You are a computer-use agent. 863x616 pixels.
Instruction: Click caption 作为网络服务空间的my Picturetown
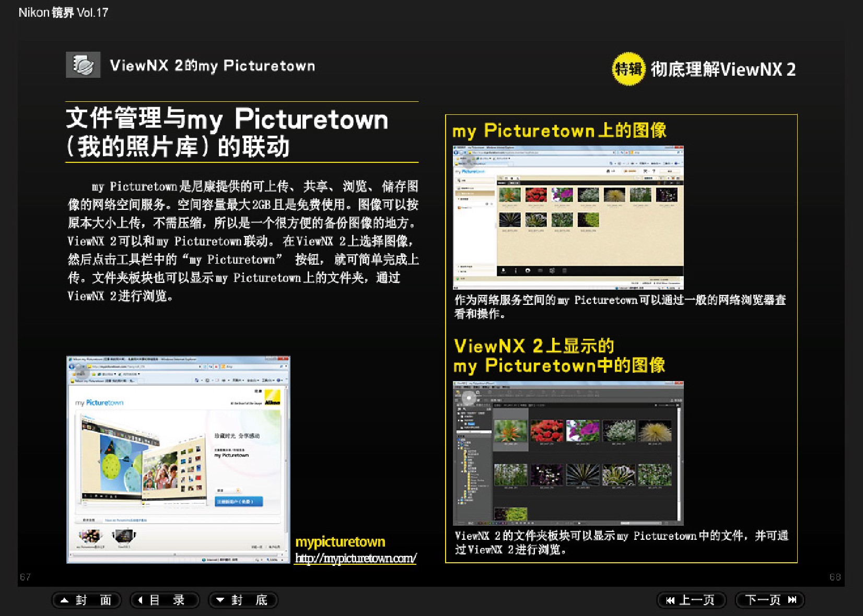coord(546,300)
